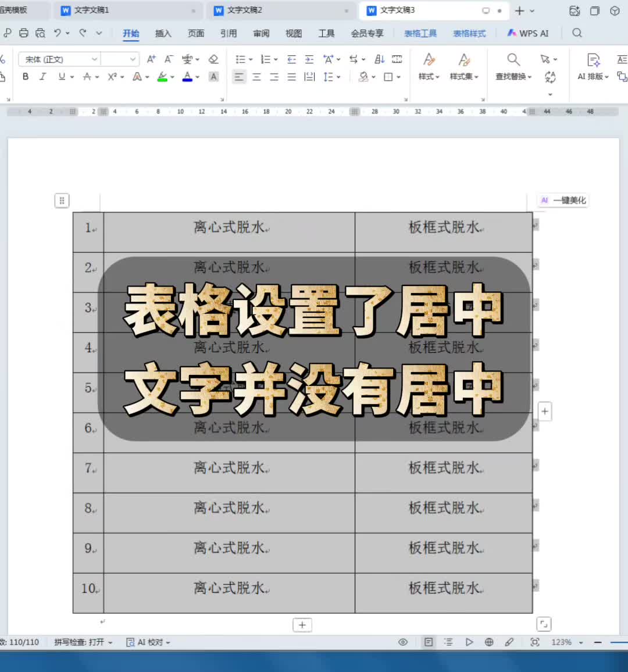The image size is (628, 672).
Task: Open the font name combo box
Action: [x=58, y=59]
